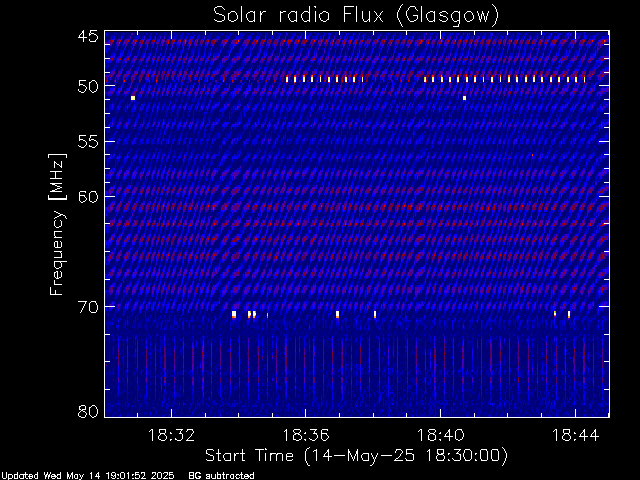Click the 80 MHz tick label
Viewport: 640px width, 480px height.
[88, 411]
